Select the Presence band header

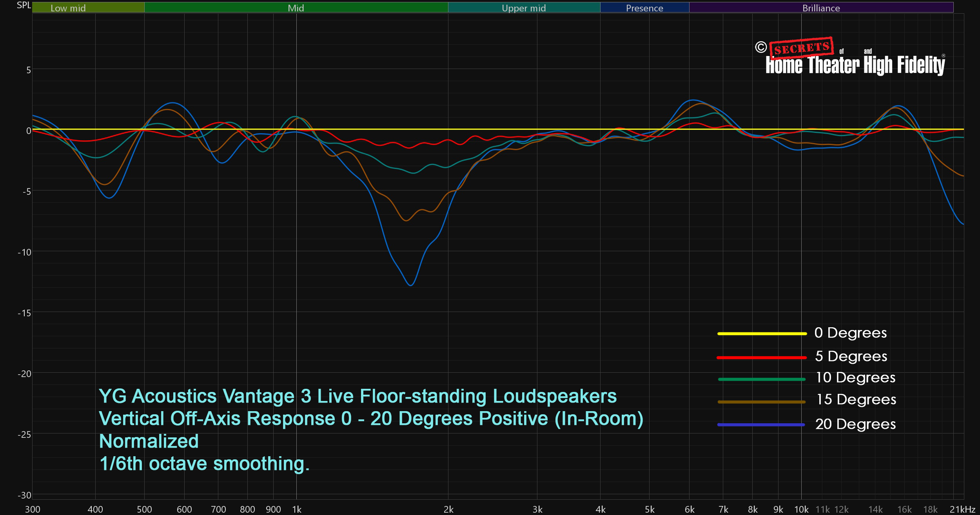(x=644, y=7)
